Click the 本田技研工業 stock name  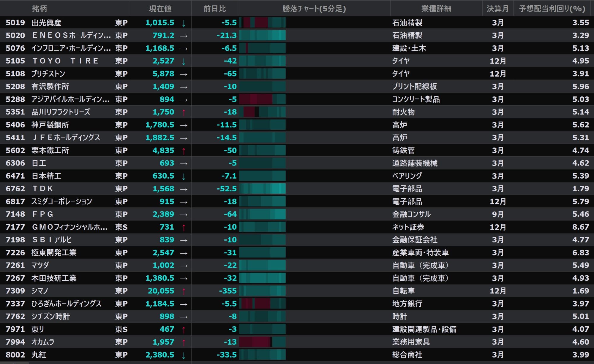[54, 278]
